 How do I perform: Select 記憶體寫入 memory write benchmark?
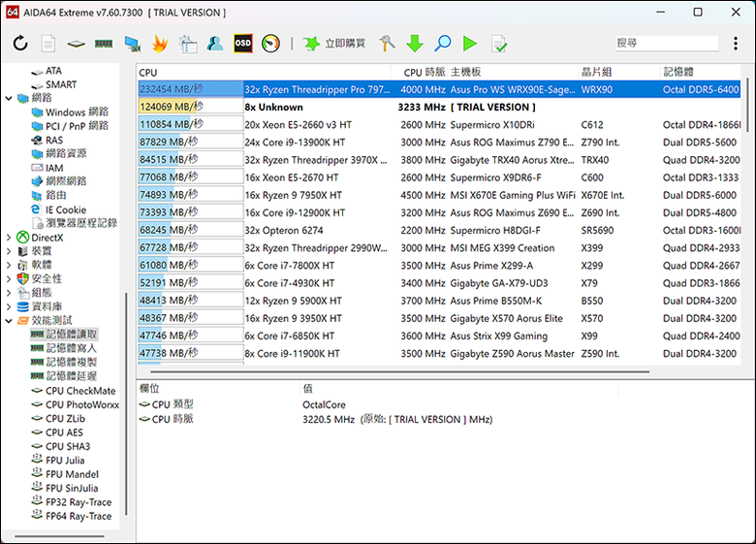tap(64, 348)
